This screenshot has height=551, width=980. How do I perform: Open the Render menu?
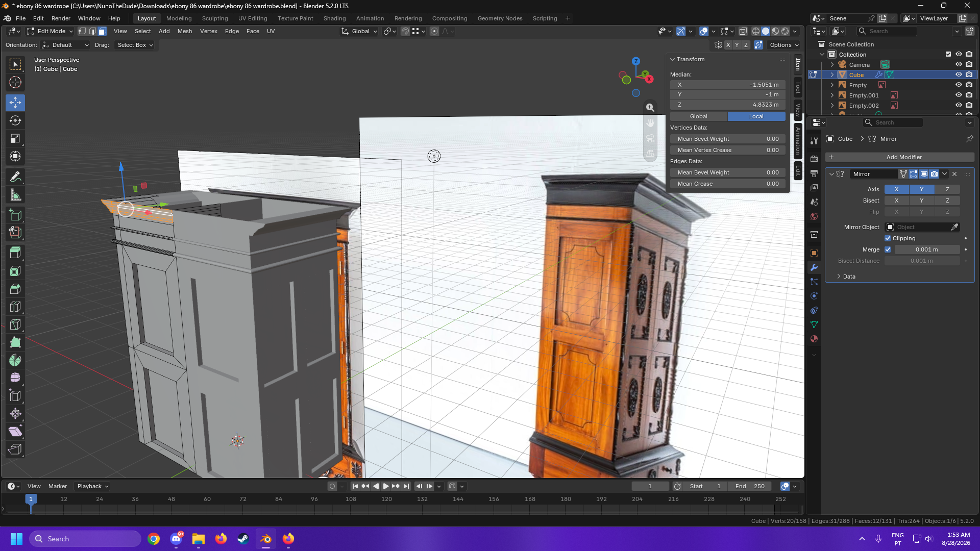coord(61,18)
